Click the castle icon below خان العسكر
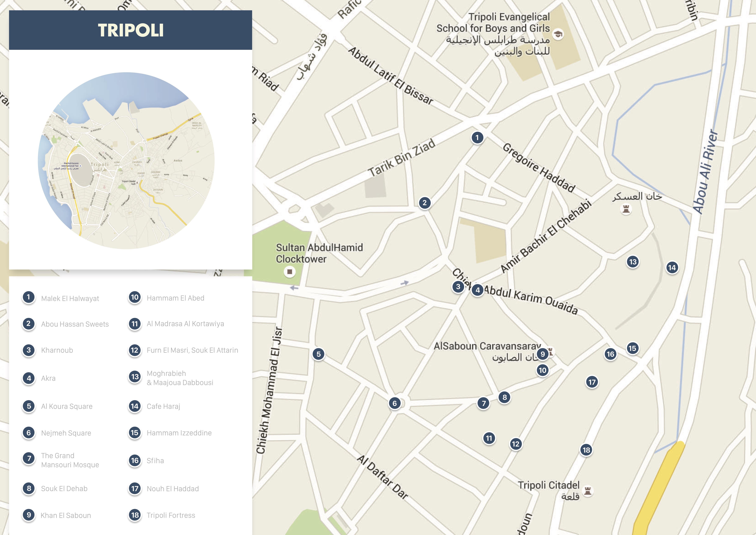 626,209
